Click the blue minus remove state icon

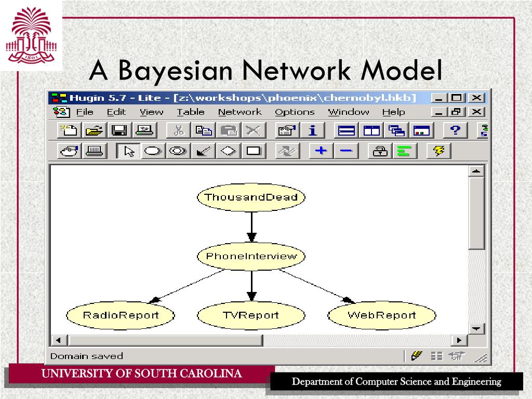(x=346, y=151)
